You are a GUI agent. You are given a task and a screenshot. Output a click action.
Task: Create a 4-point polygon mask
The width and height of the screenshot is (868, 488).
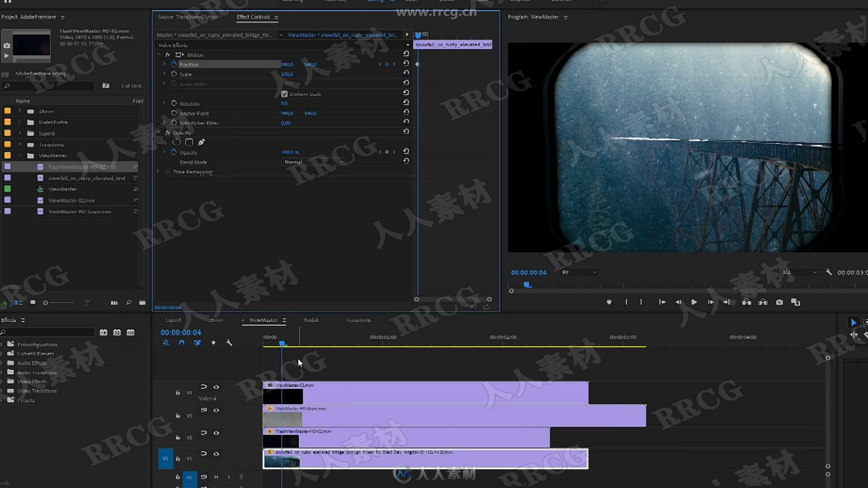tap(189, 142)
